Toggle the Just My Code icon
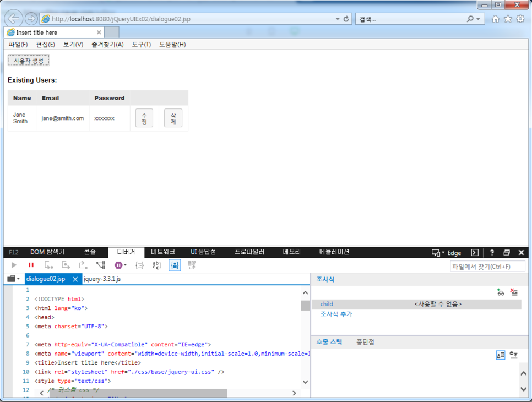 point(175,265)
